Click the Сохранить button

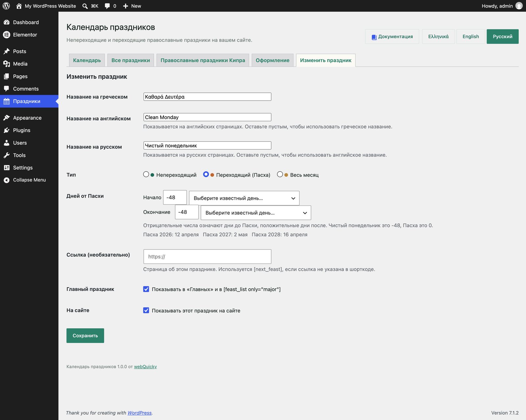(85, 336)
